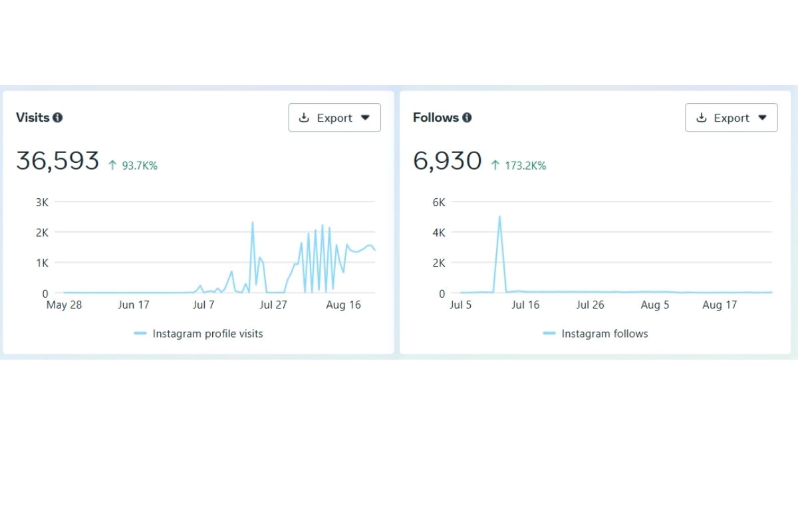The image size is (798, 532).
Task: Click the download icon in the Visits Export button
Action: 305,118
